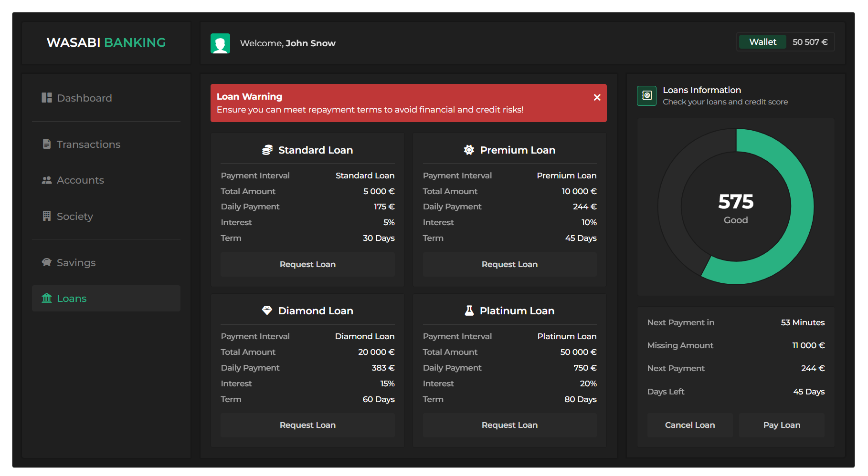Click the Accounts people icon

pyautogui.click(x=47, y=180)
